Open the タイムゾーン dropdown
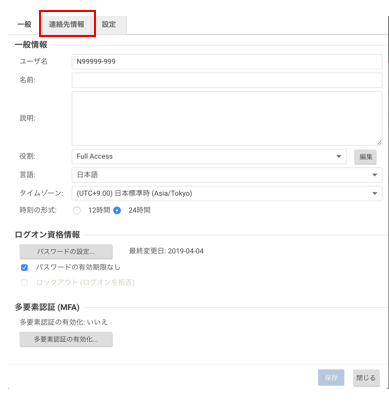389x407 pixels. (x=227, y=193)
